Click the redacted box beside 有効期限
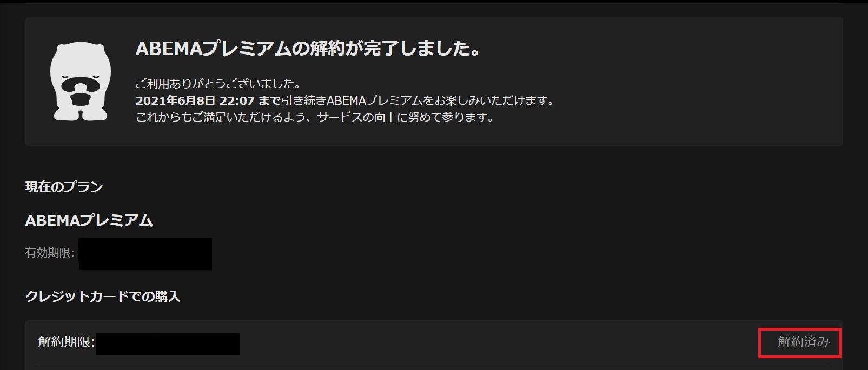 [x=145, y=253]
